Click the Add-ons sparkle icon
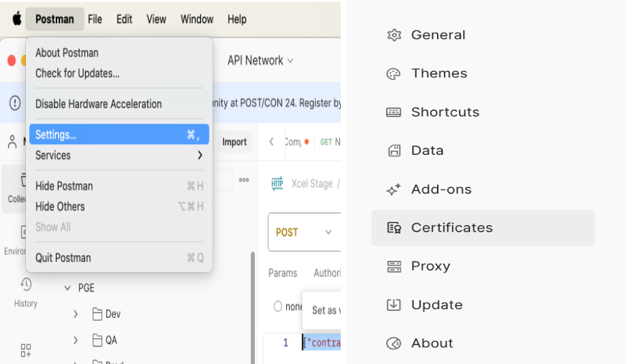This screenshot has width=641, height=364. [394, 190]
